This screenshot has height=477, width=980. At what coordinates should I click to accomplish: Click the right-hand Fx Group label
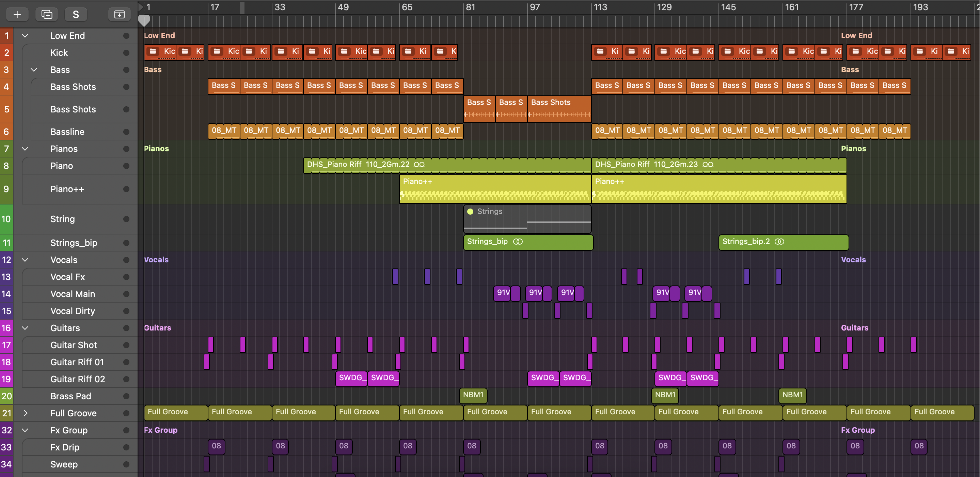[x=857, y=430]
